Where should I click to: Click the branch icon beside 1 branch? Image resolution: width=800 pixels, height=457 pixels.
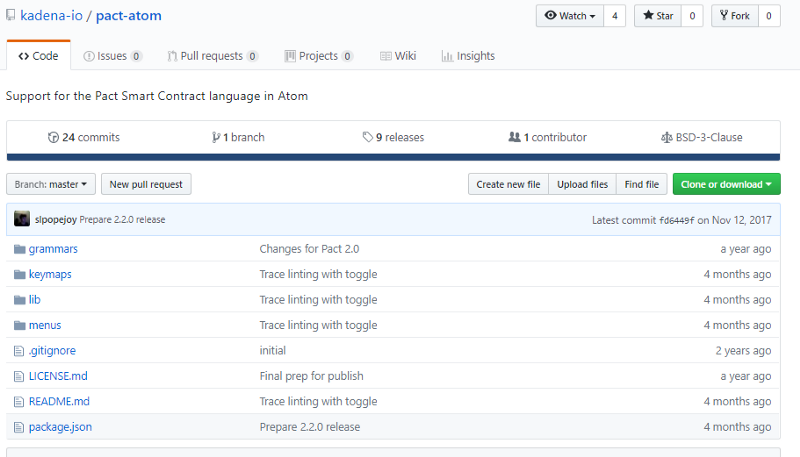pyautogui.click(x=215, y=138)
